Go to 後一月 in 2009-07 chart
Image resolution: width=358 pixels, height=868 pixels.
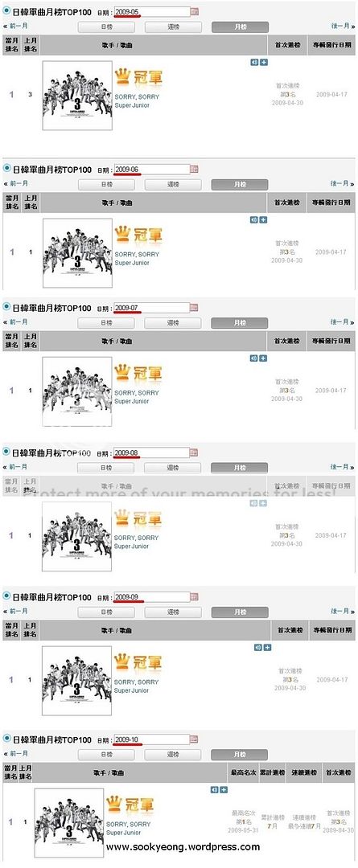(x=343, y=321)
